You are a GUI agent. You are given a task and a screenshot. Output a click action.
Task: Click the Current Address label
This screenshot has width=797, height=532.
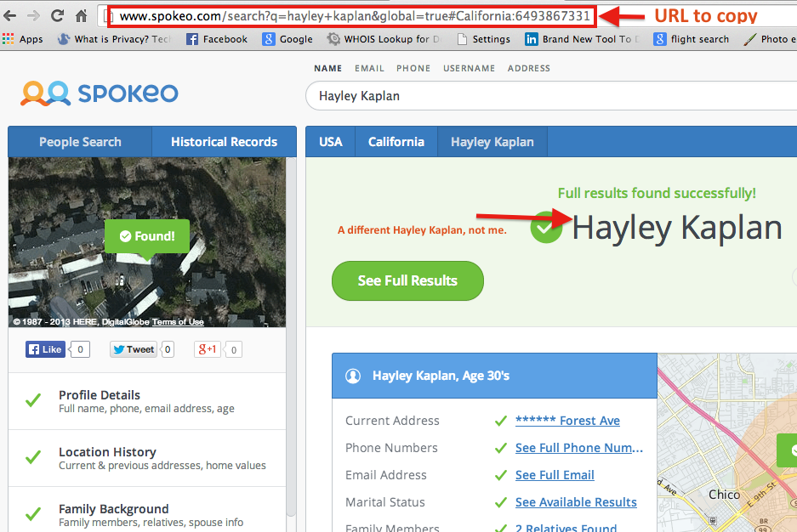(x=392, y=421)
